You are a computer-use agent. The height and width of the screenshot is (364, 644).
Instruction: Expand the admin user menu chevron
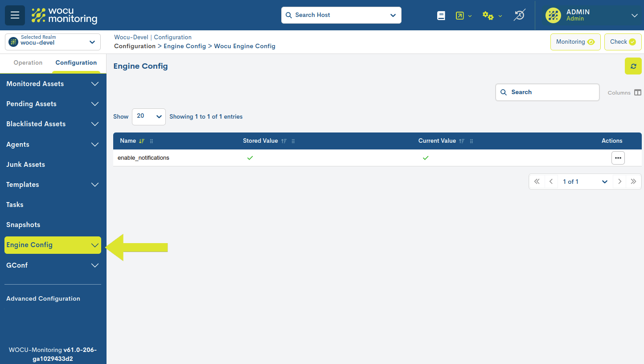pos(635,16)
